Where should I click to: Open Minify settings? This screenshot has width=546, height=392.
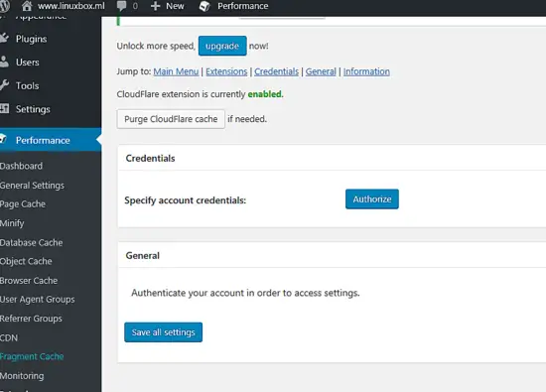click(12, 223)
